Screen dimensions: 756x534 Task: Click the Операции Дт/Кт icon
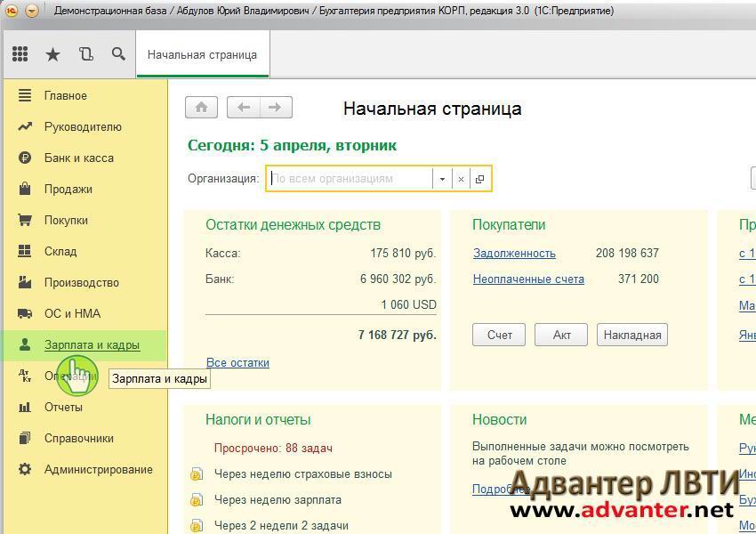click(x=25, y=376)
